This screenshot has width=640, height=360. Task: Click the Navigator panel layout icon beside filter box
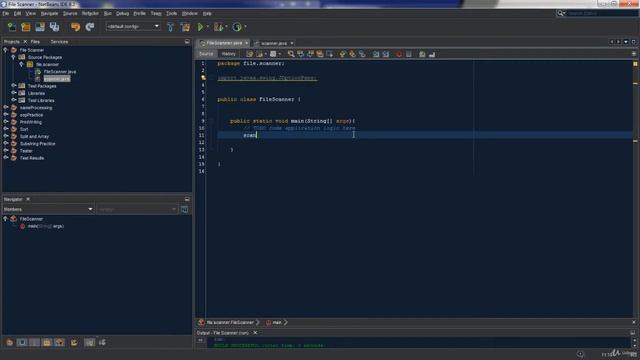(x=184, y=209)
